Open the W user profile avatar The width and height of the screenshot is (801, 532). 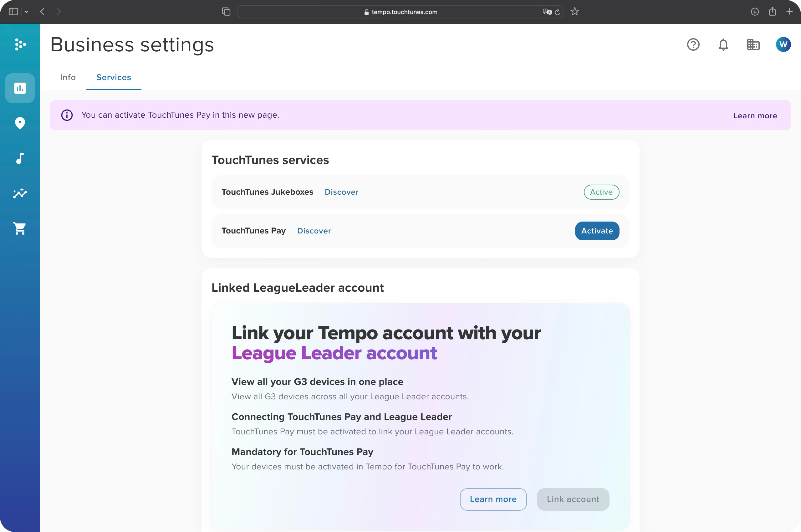783,44
